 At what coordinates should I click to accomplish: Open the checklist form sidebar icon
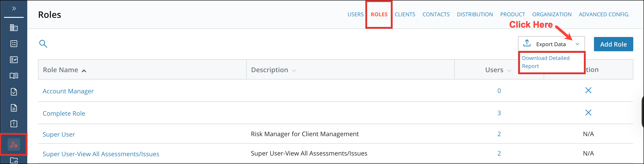click(14, 60)
